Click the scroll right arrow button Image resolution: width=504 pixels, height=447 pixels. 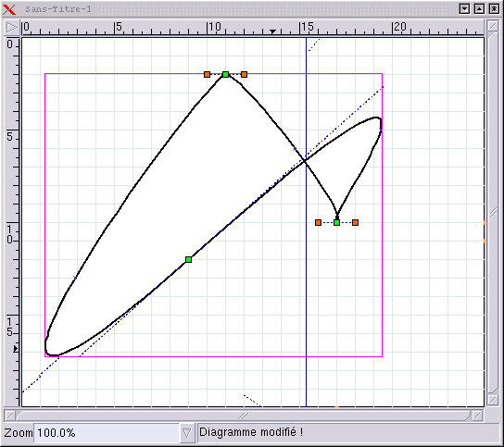point(477,416)
